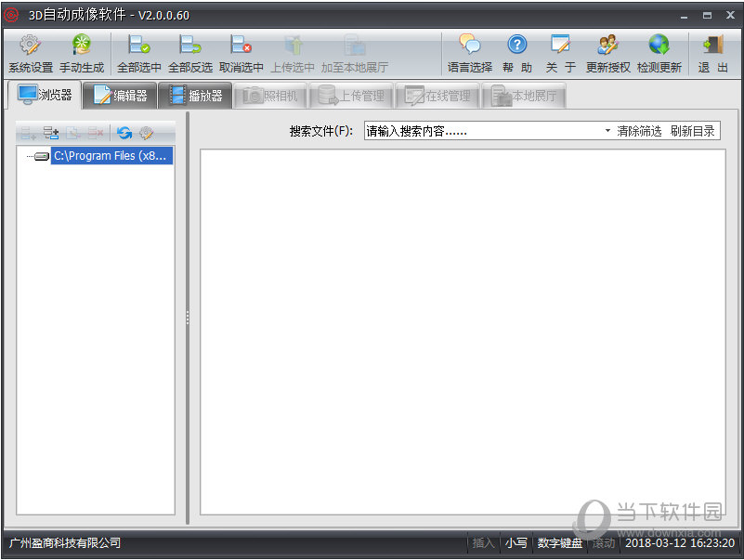Click the search field 请输入搜索内容
The image size is (744, 560).
[483, 131]
